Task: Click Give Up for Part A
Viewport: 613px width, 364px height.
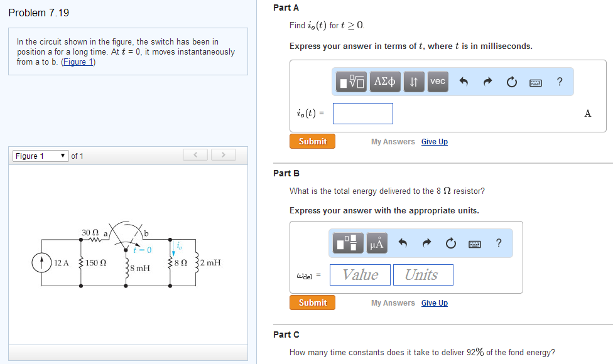Action: click(435, 141)
